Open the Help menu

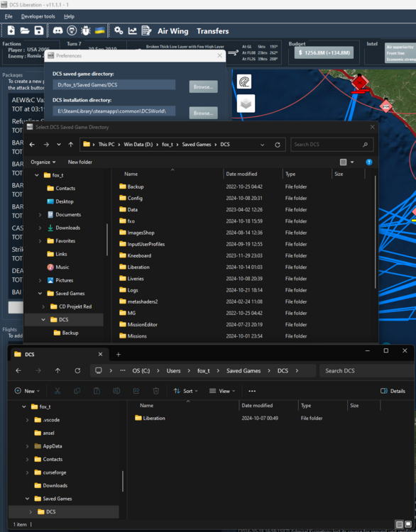pos(69,16)
